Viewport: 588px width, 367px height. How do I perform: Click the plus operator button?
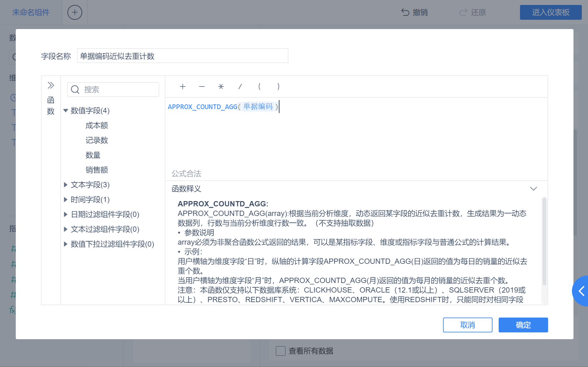point(183,86)
